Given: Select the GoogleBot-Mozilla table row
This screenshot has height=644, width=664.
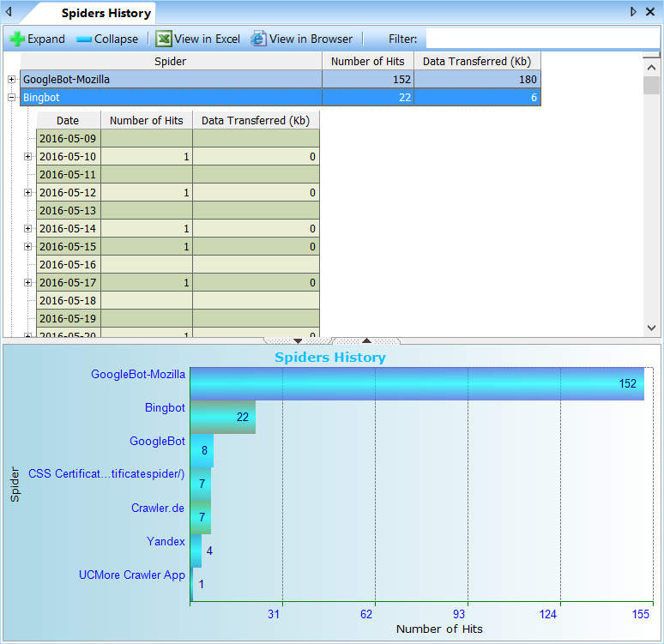Looking at the screenshot, I should click(281, 79).
